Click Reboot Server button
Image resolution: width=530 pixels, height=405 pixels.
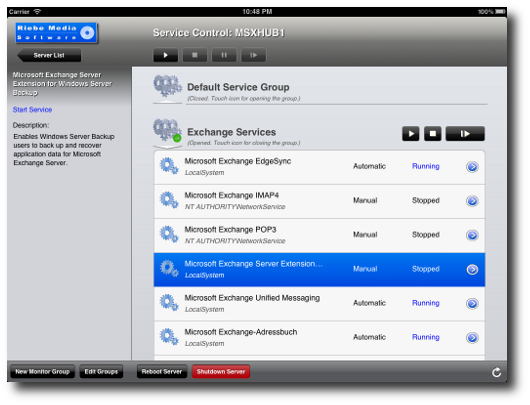pyautogui.click(x=162, y=372)
